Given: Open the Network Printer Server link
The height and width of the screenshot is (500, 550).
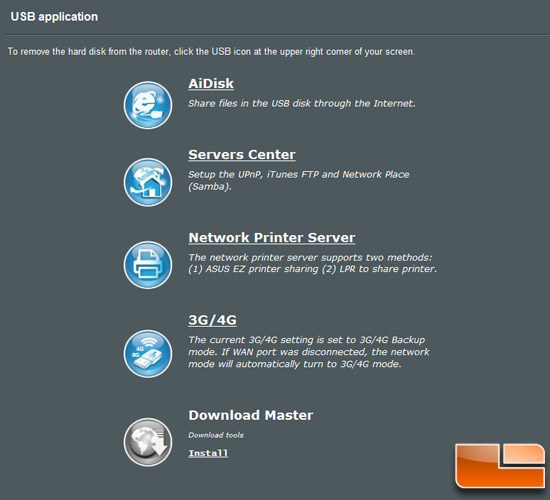Looking at the screenshot, I should click(x=271, y=238).
